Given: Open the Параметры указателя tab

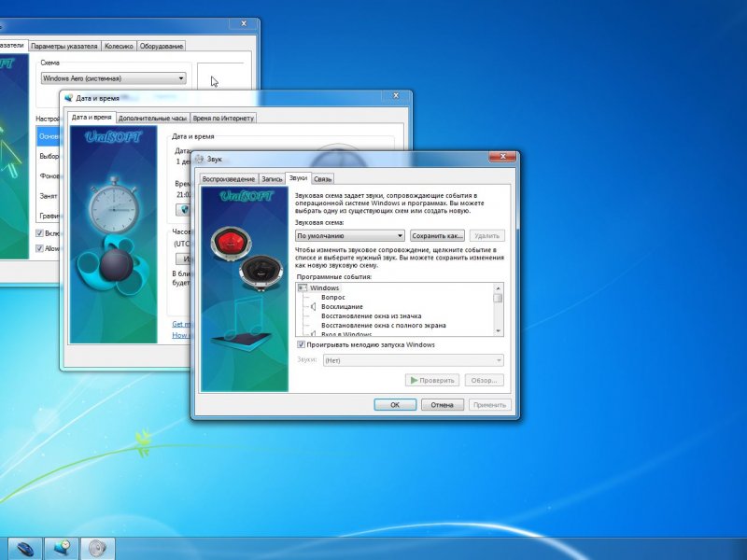Looking at the screenshot, I should click(63, 46).
